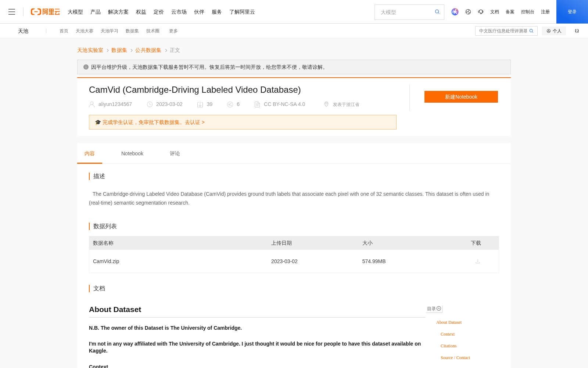The width and height of the screenshot is (588, 368).
Task: Focus the 中文医疗信息处理评测基 search field
Action: point(503,31)
